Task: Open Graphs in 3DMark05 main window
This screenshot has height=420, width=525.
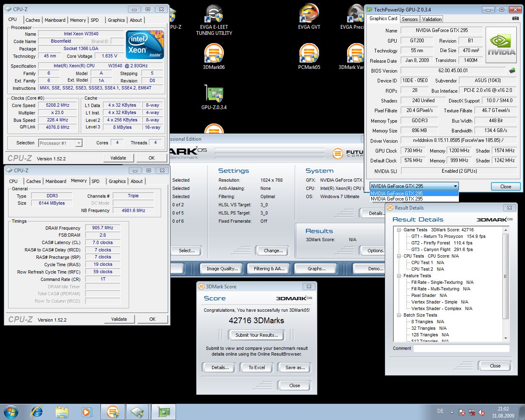Action: pyautogui.click(x=317, y=269)
